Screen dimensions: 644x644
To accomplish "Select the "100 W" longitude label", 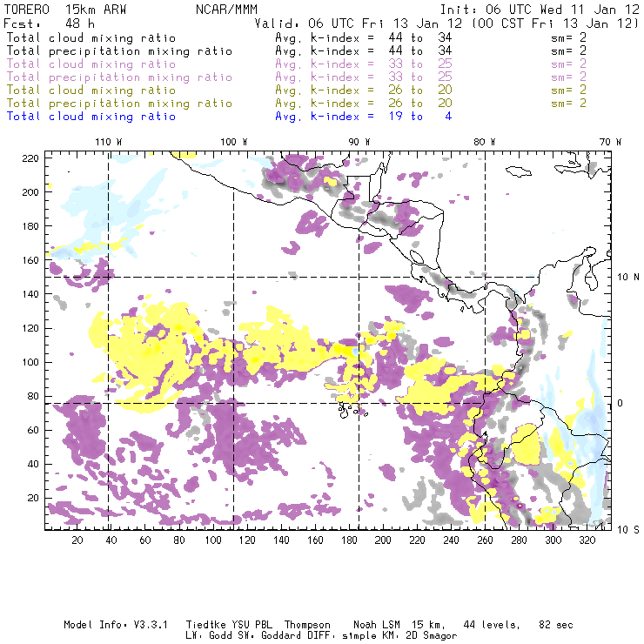I will (234, 142).
